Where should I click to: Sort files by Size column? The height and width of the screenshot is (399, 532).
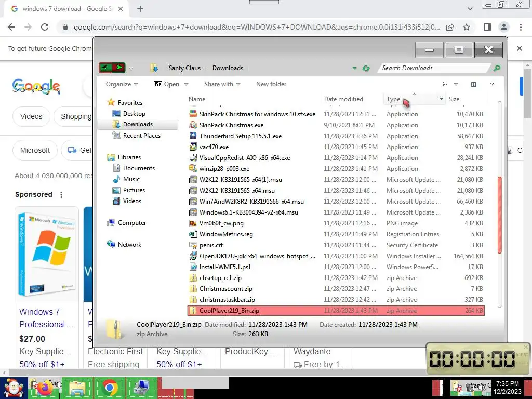tap(454, 99)
